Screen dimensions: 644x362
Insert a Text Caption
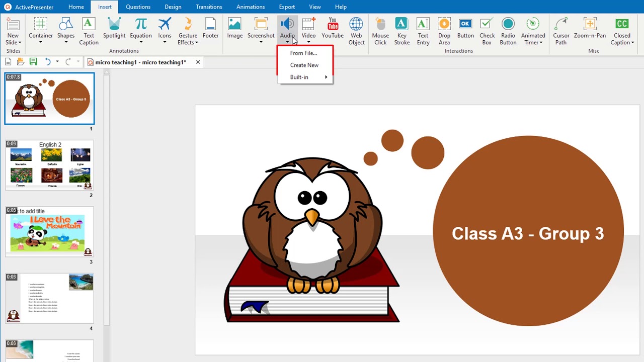tap(89, 31)
